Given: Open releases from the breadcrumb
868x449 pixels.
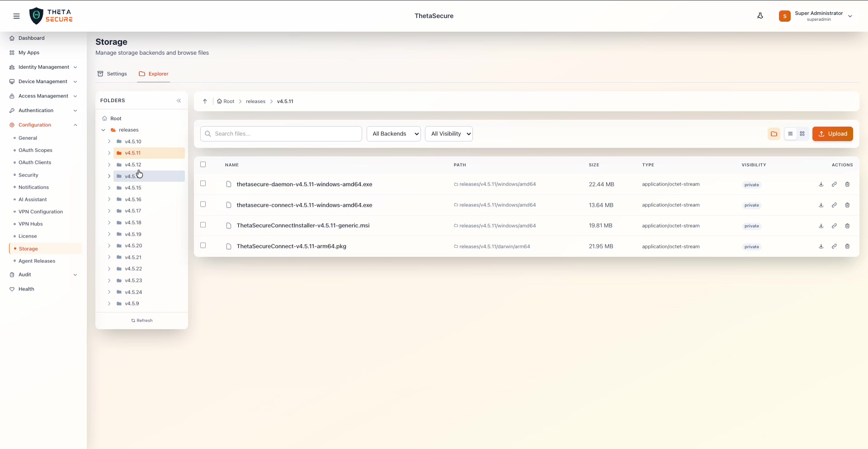Looking at the screenshot, I should tap(256, 101).
